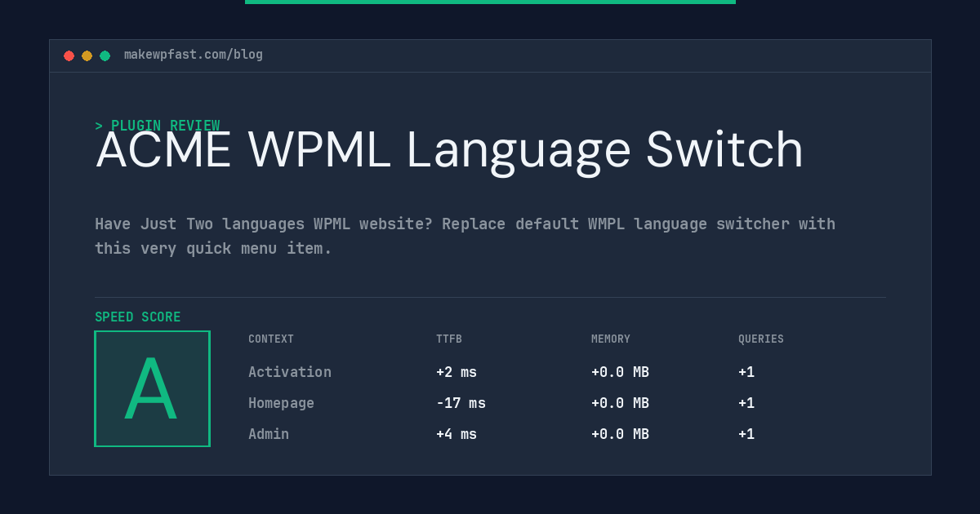This screenshot has height=514, width=980.
Task: Click the green maximize dot
Action: pyautogui.click(x=105, y=55)
